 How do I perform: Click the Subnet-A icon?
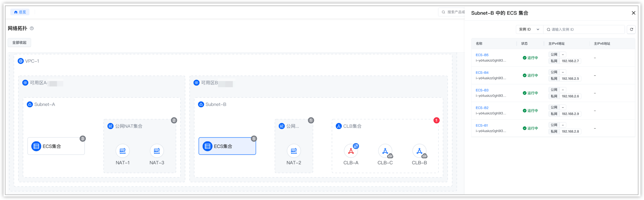[30, 104]
